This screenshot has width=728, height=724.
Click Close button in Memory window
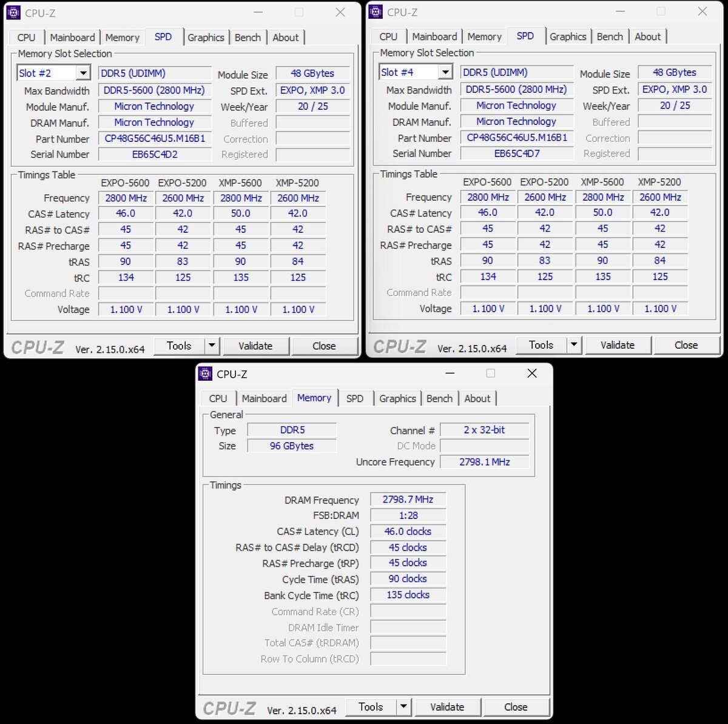coord(516,707)
